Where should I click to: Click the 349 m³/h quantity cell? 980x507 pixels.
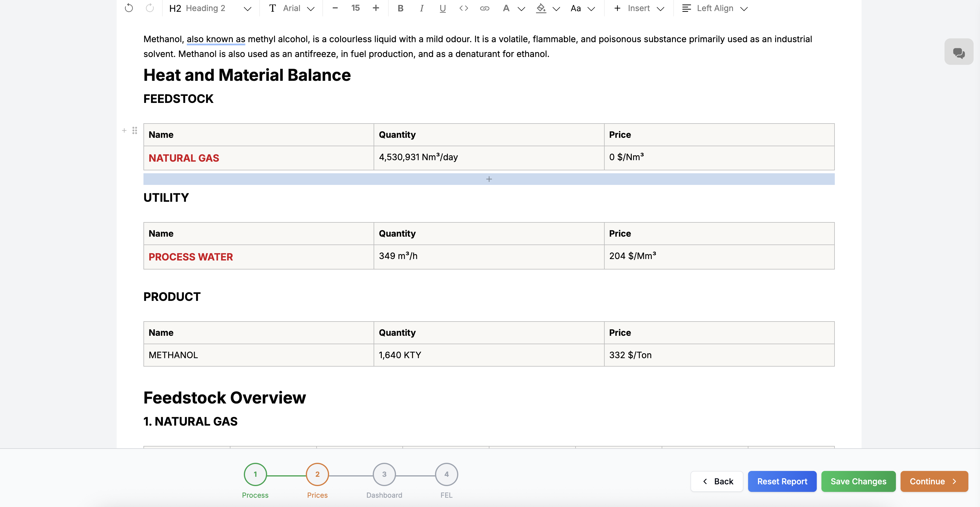tap(489, 257)
